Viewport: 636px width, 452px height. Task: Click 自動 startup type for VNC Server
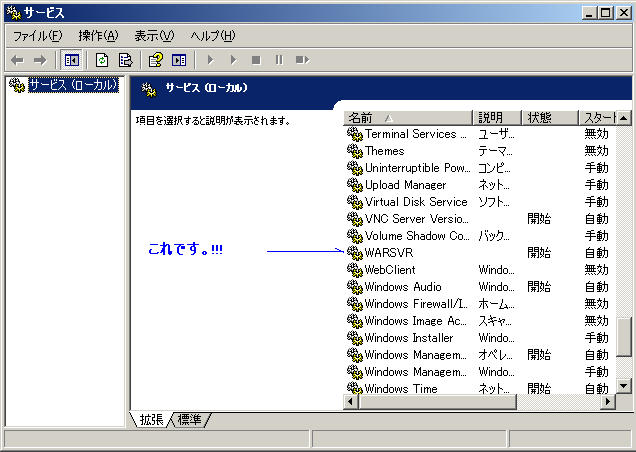click(597, 219)
